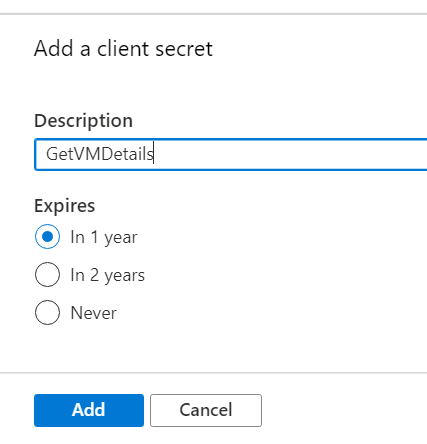Click the filled blue dot of selected radio
The height and width of the screenshot is (444, 427).
(48, 237)
